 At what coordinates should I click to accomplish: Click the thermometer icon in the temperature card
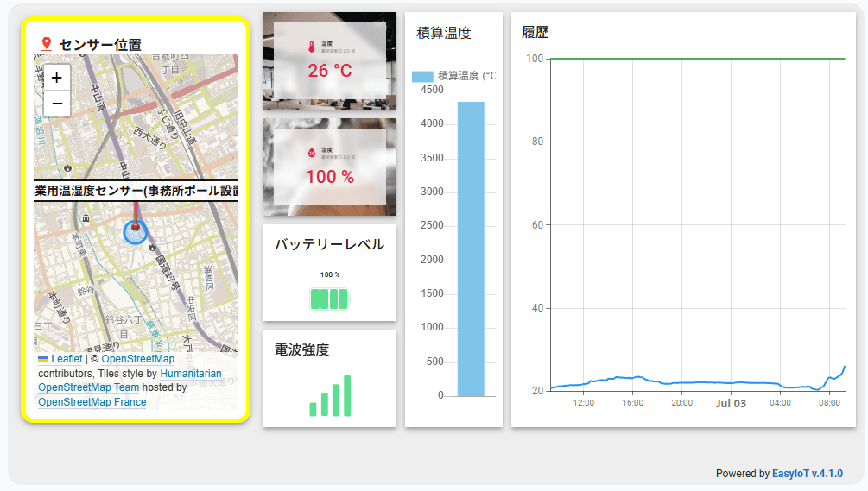click(312, 47)
